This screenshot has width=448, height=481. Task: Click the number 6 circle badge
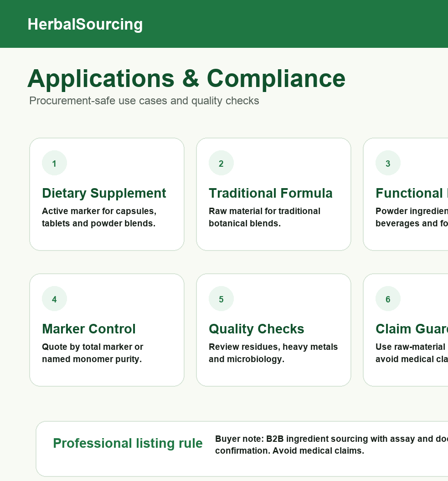(x=388, y=299)
